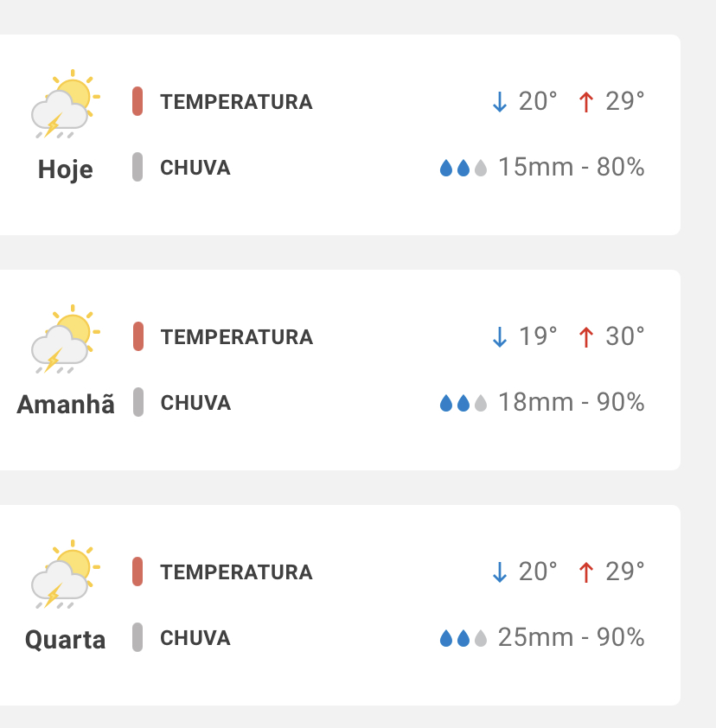Click the thunderstorm weather icon for Amanhã
Image resolution: width=716 pixels, height=728 pixels.
pos(66,340)
